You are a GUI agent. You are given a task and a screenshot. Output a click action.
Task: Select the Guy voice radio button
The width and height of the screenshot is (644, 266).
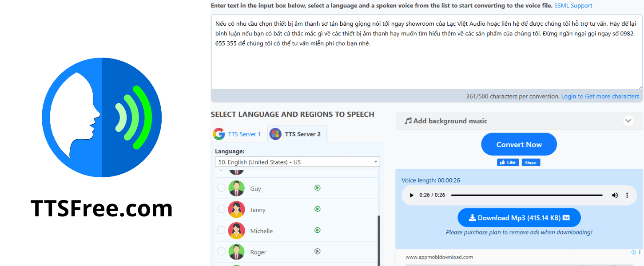click(221, 188)
